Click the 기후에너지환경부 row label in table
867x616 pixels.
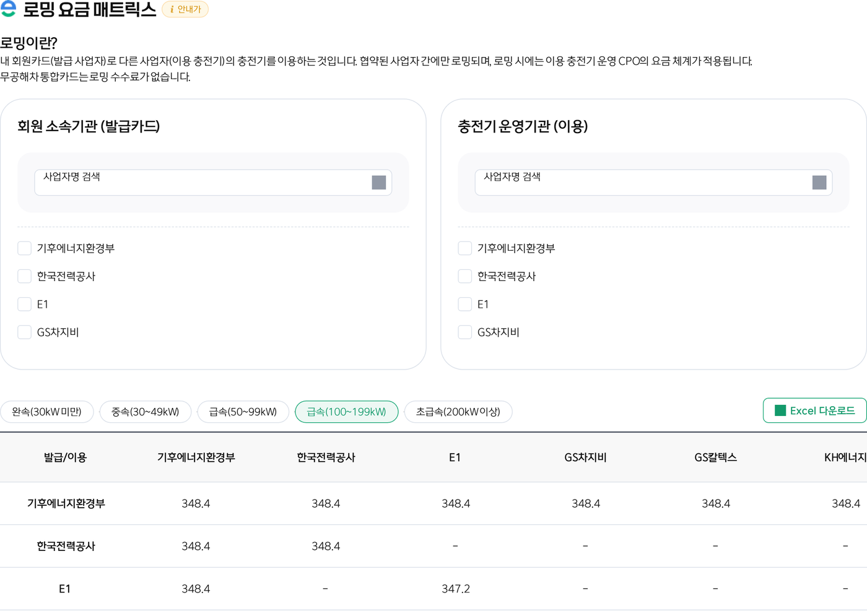tap(66, 503)
